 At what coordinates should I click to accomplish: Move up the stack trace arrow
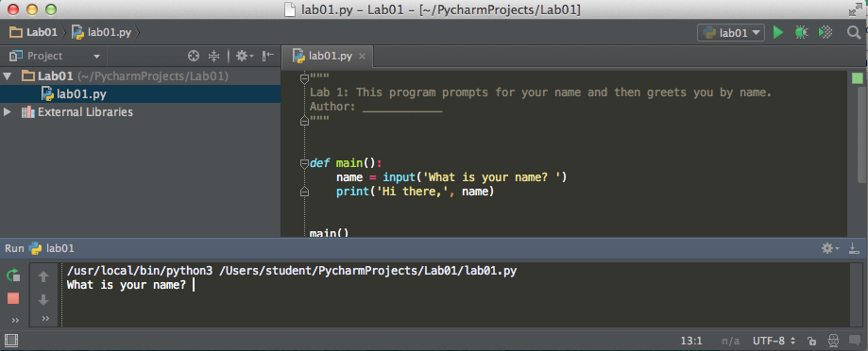coord(43,276)
